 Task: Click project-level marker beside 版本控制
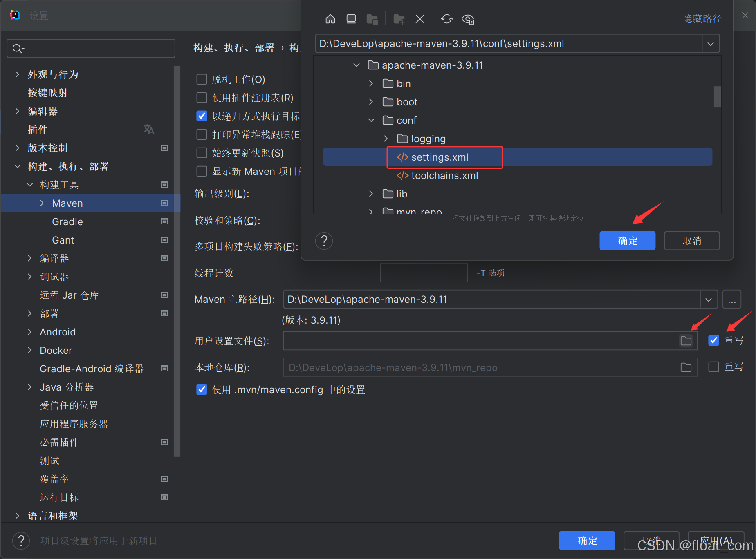(x=164, y=148)
